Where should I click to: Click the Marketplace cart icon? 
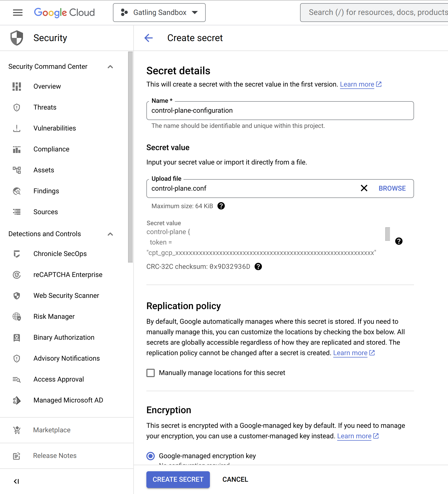pos(17,430)
